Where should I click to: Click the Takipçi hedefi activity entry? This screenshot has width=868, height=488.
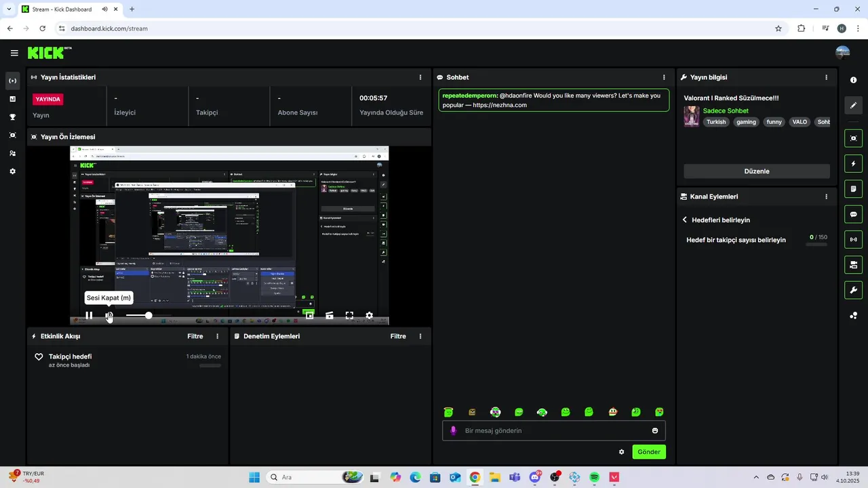(128, 361)
